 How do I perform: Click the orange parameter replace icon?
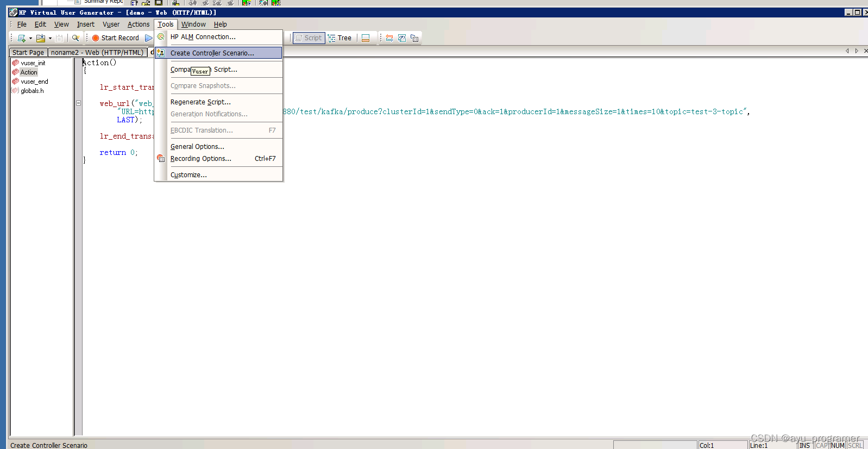pos(389,38)
